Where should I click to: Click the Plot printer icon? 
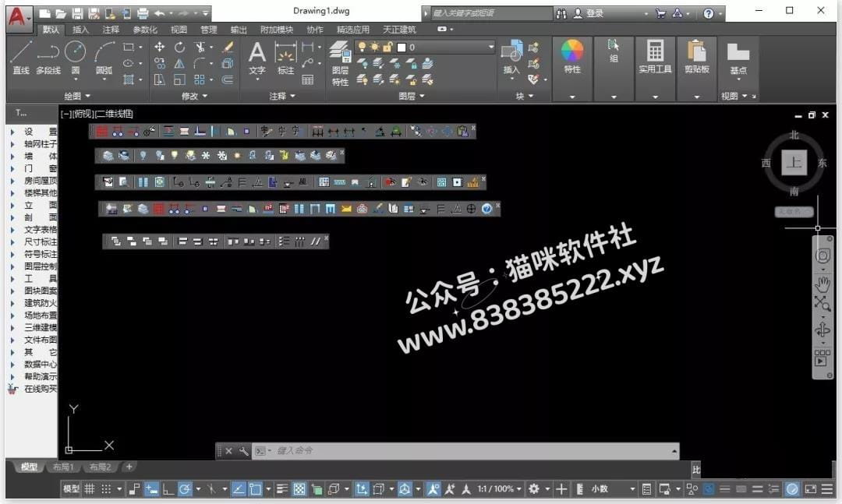143,13
